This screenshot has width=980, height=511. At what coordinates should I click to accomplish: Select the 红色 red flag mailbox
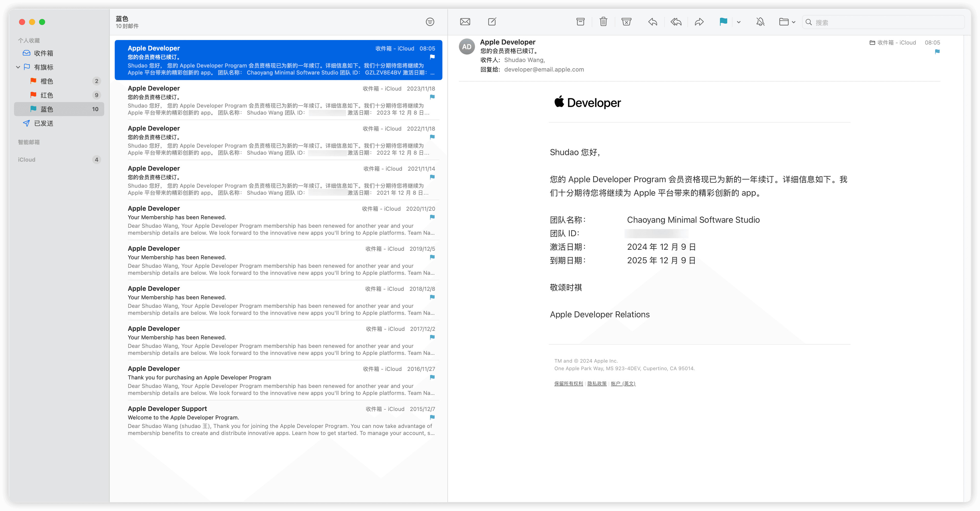coord(46,95)
